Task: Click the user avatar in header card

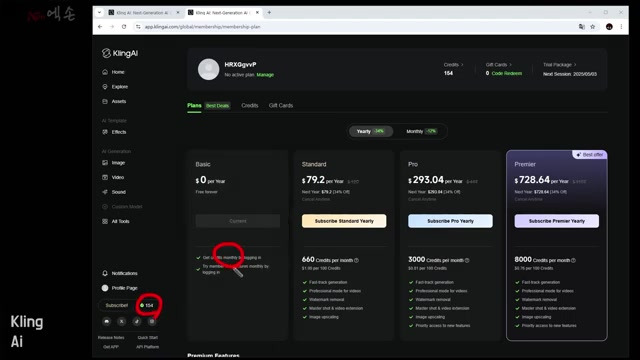Action: [x=209, y=69]
